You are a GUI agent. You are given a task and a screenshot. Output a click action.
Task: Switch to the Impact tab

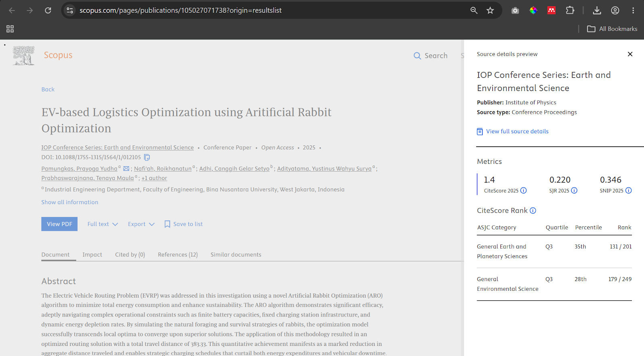(92, 255)
